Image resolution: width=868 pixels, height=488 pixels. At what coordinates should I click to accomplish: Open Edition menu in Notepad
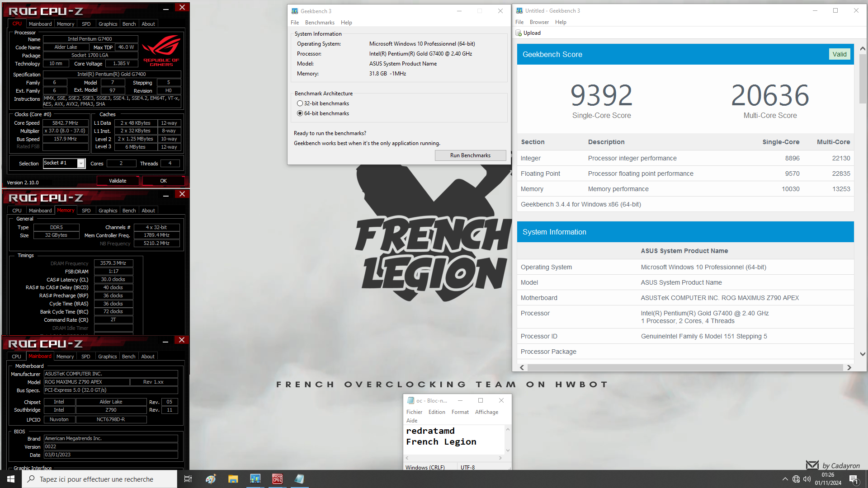pyautogui.click(x=437, y=412)
